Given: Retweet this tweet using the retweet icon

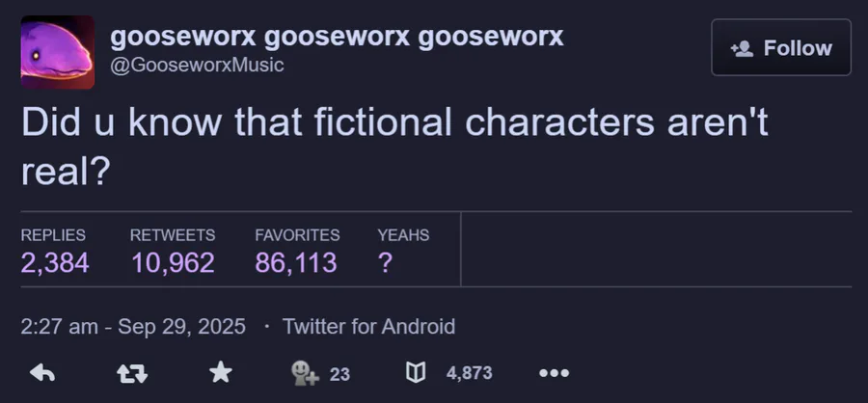Looking at the screenshot, I should pyautogui.click(x=130, y=373).
